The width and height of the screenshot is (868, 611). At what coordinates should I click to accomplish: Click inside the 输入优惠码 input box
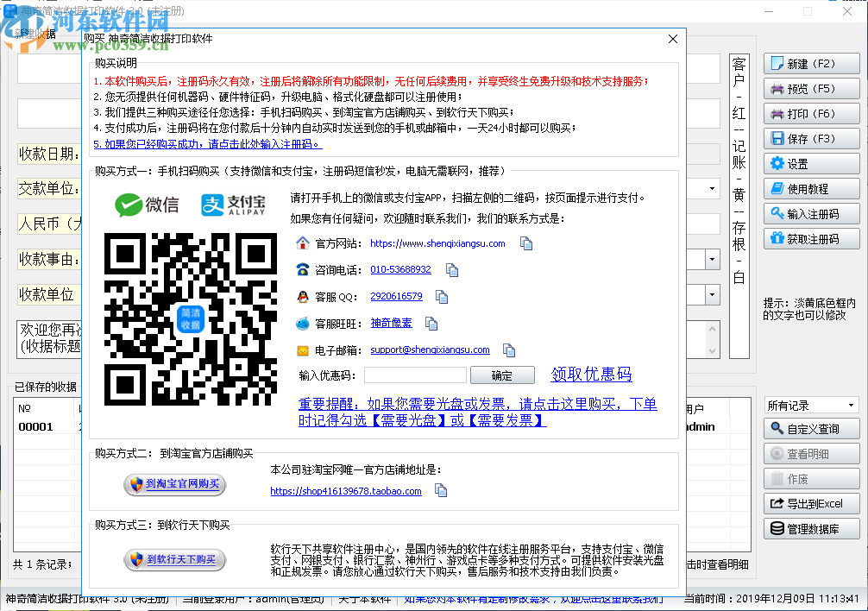415,374
